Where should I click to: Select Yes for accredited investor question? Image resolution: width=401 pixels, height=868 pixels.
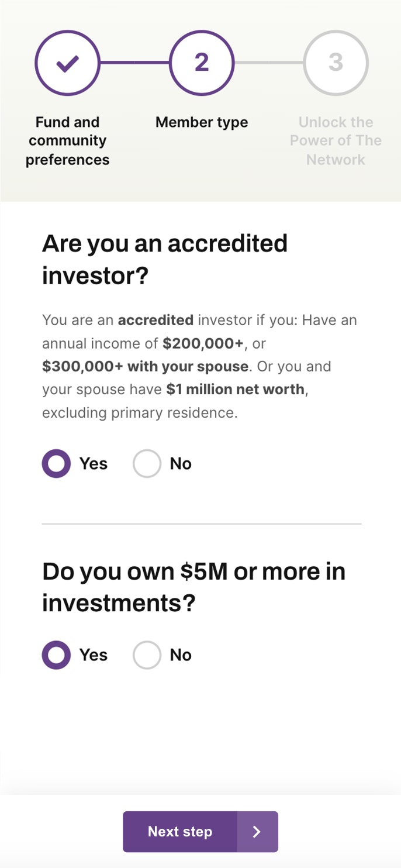click(x=56, y=463)
